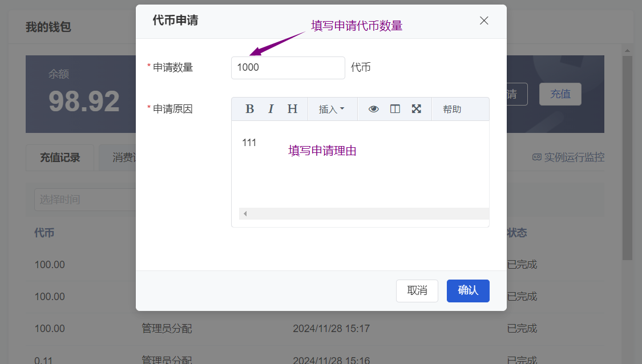
Task: Switch to the 充值记录 tab
Action: pyautogui.click(x=60, y=157)
